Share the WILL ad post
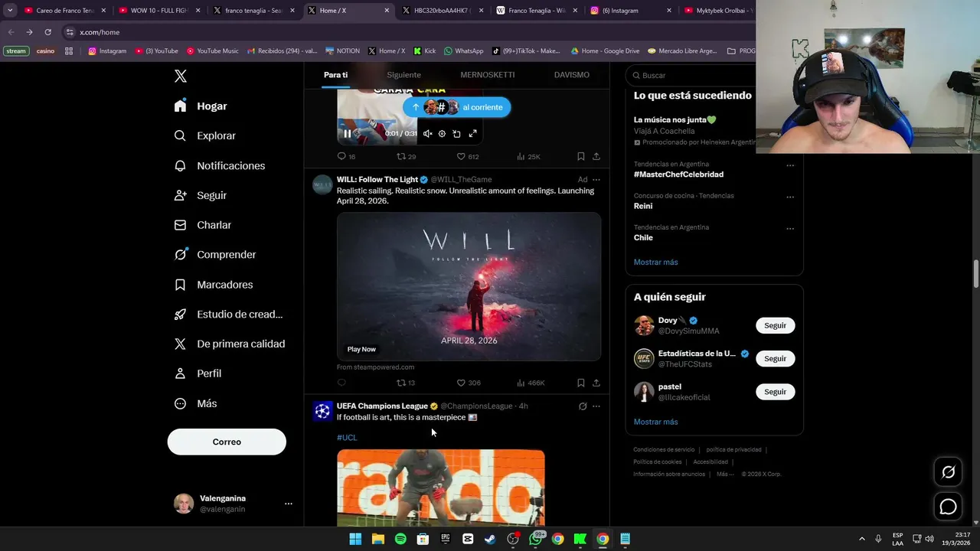980x551 pixels. 596,383
